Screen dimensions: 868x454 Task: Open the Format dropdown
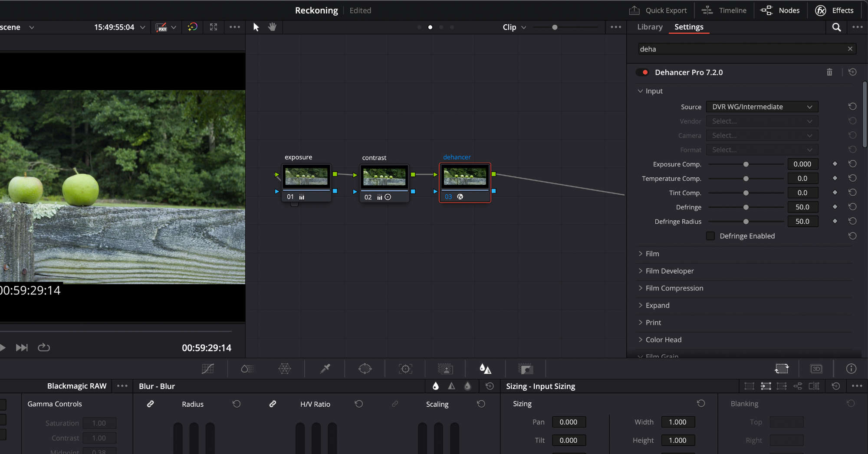[x=762, y=150]
